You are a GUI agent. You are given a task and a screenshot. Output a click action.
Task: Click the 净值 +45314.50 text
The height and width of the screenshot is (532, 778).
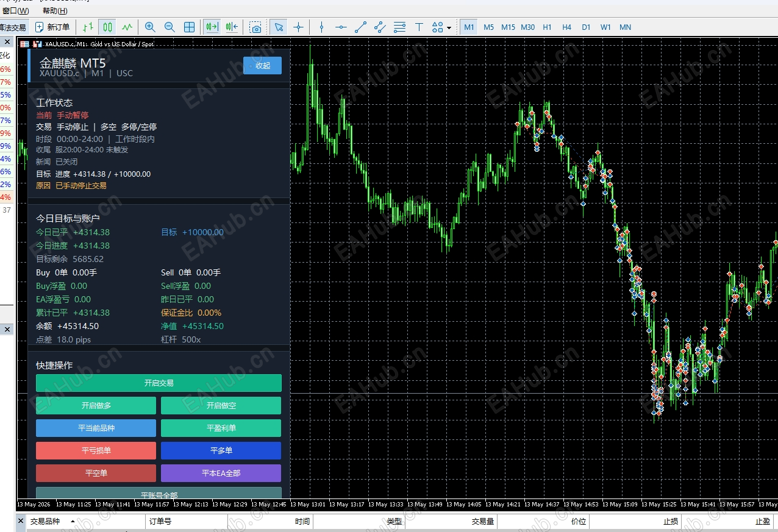coord(192,326)
